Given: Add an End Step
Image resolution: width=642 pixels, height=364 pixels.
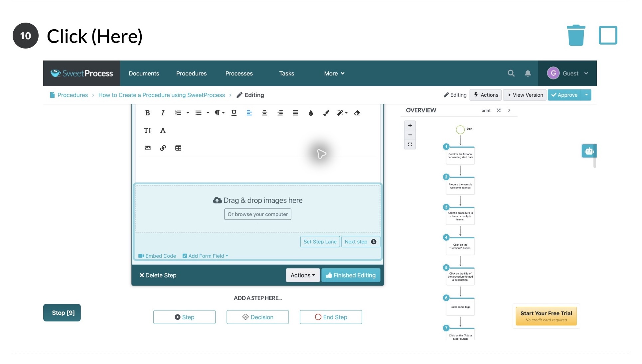Looking at the screenshot, I should (331, 317).
